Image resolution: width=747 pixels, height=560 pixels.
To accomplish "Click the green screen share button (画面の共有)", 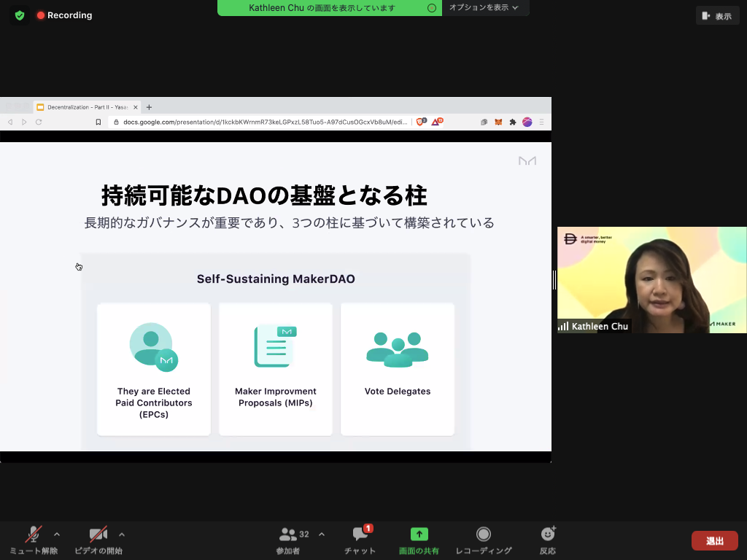I will 419,540.
